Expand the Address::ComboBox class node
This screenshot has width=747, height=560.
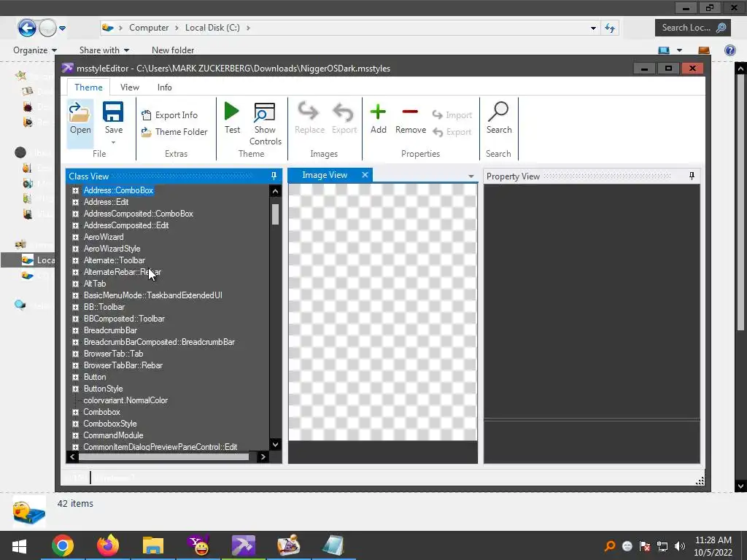[x=75, y=190]
